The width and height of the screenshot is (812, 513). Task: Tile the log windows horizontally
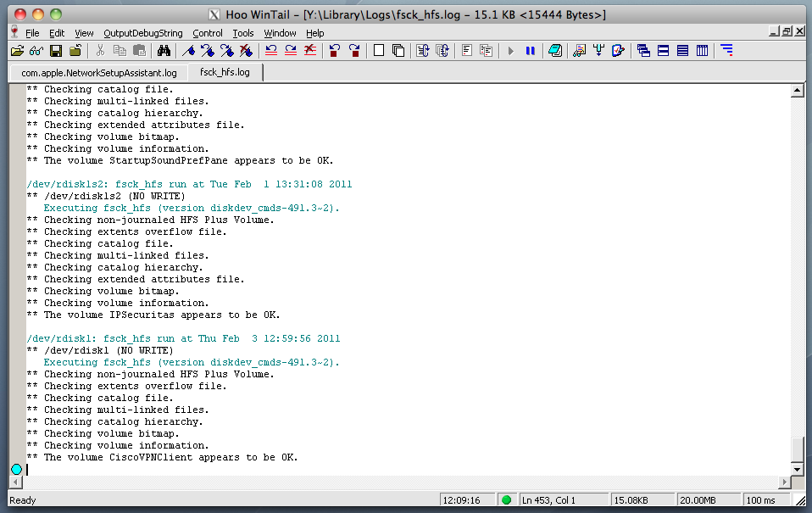[x=665, y=50]
